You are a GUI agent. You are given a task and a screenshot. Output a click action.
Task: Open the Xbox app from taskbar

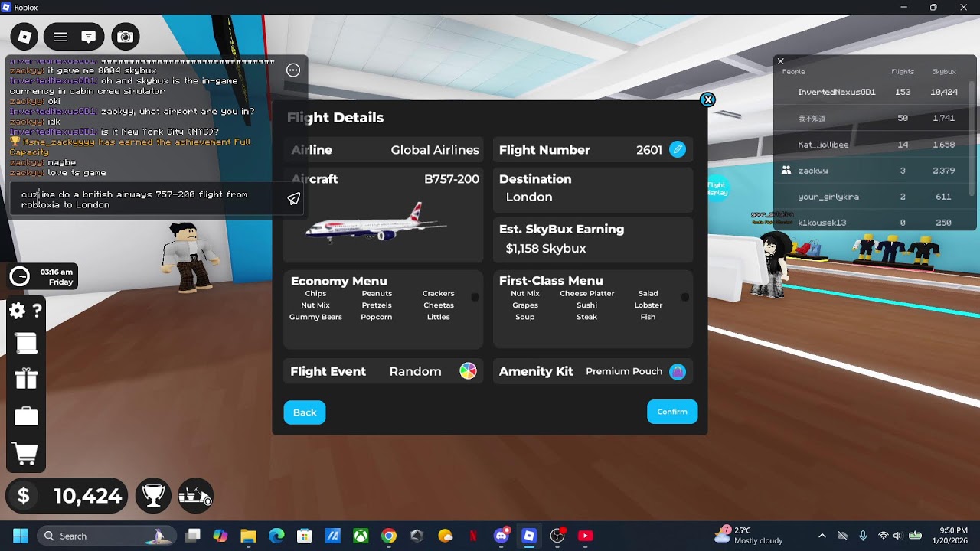tap(361, 536)
